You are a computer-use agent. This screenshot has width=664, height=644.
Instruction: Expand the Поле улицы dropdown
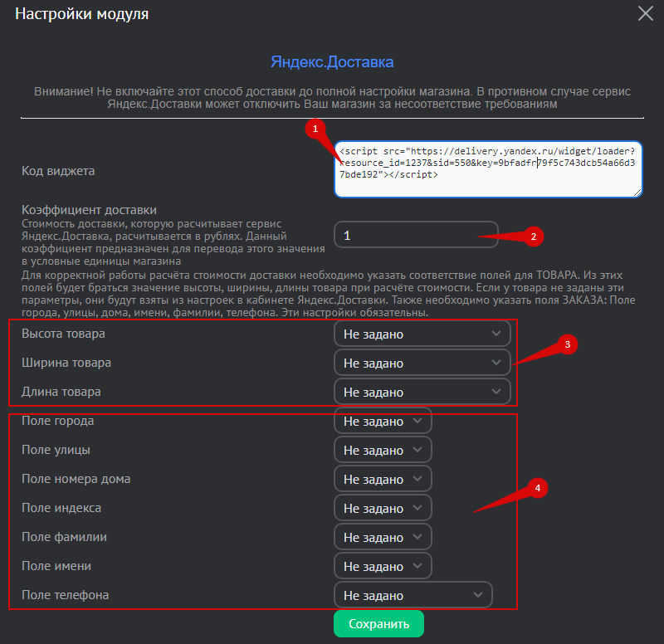point(383,450)
